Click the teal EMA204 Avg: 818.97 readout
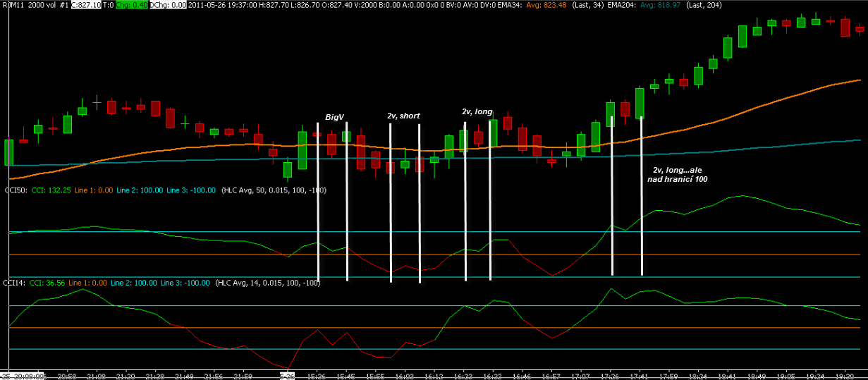Viewport: 868px width, 380px height. click(660, 5)
